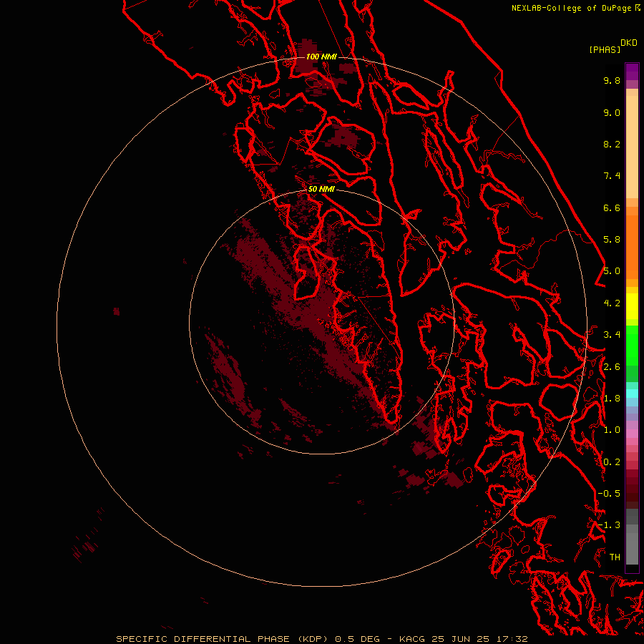The height and width of the screenshot is (644, 644).
Task: Click the 1.8 scale value
Action: [x=612, y=399]
